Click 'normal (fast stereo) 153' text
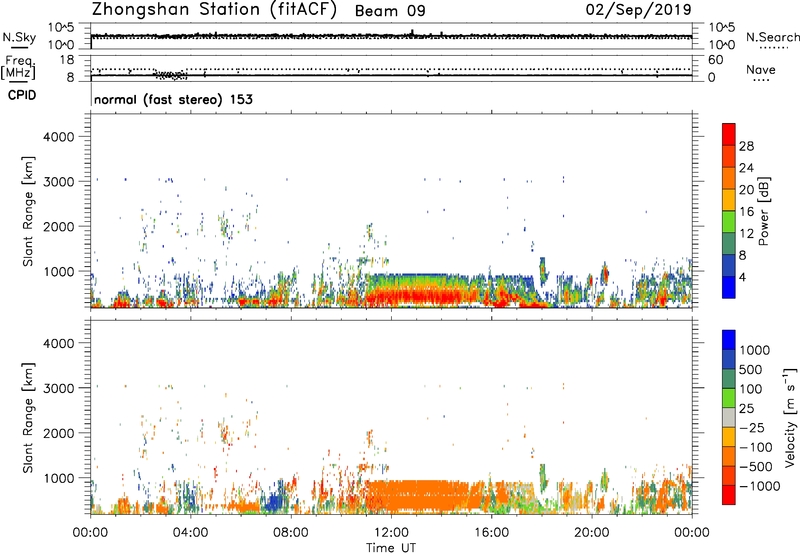This screenshot has height=554, width=800. [173, 99]
